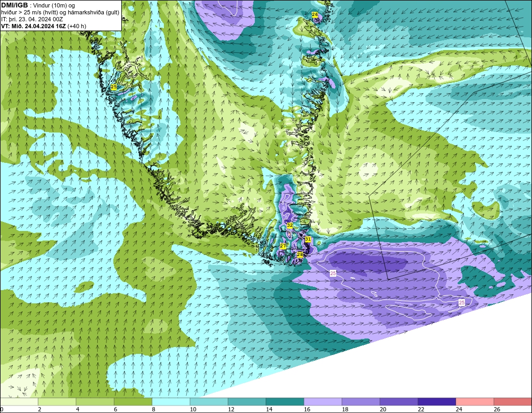
Task: Pick the 4–6 m/s light green legend swatch
Action: [95, 402]
